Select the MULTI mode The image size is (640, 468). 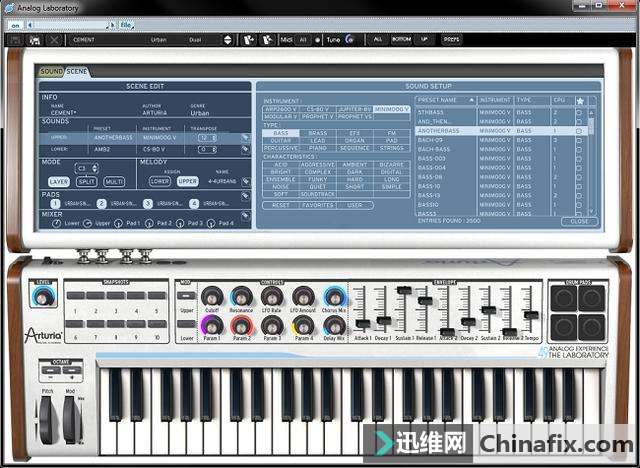(x=114, y=182)
